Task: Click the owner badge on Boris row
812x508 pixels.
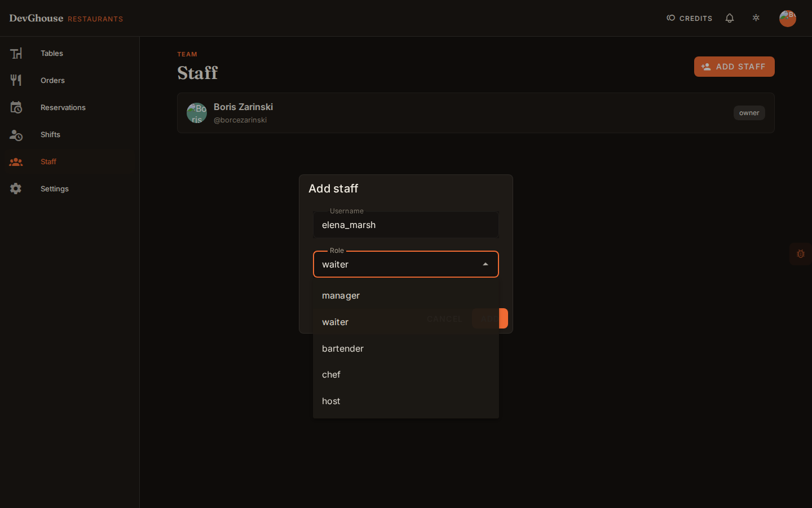Action: point(749,113)
